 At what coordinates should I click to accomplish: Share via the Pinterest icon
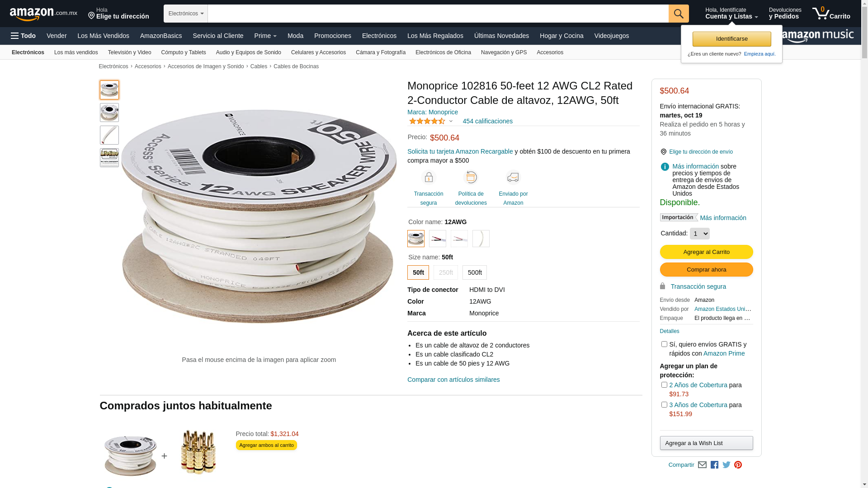pyautogui.click(x=738, y=465)
